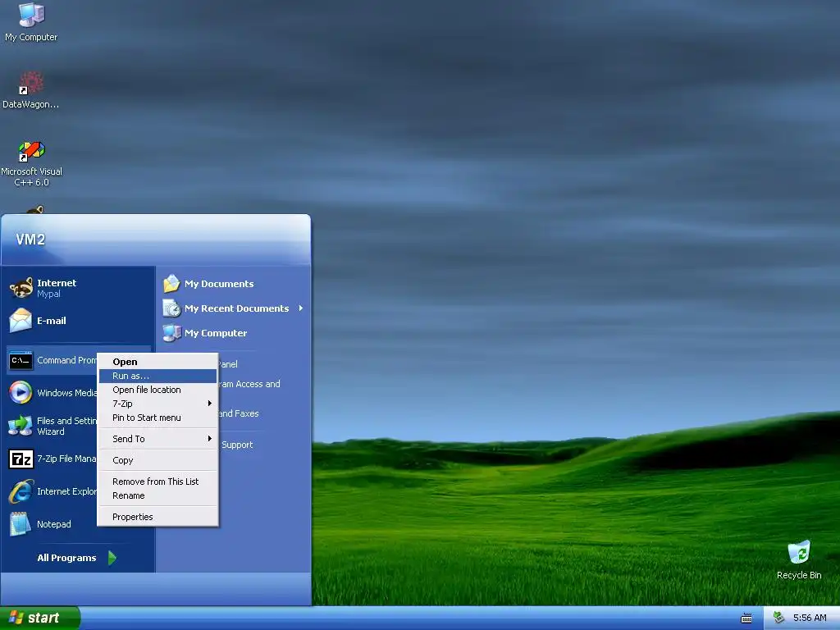Screen dimensions: 840x630
Task: Choose Run as... in the context menu
Action: [x=157, y=376]
